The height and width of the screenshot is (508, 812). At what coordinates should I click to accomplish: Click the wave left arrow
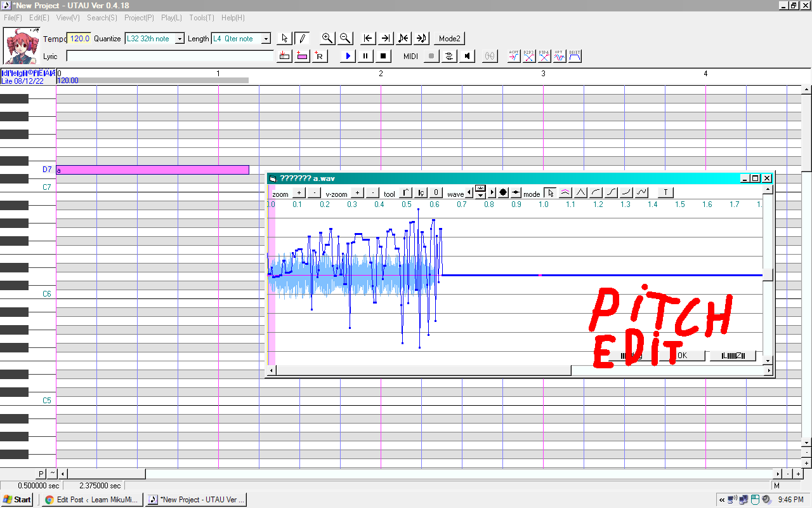tap(469, 192)
